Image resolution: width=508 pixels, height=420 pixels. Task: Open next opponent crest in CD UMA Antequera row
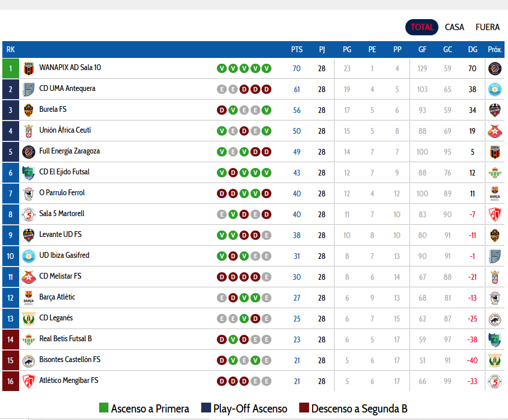click(x=495, y=89)
